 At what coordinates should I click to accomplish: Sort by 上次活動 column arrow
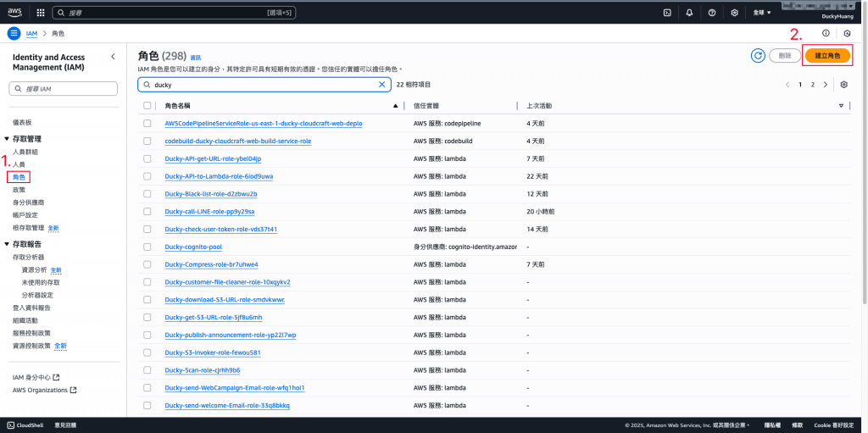click(842, 106)
